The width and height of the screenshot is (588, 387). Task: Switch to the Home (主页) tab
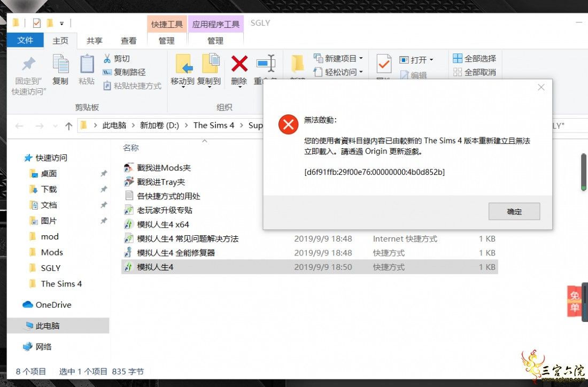[60, 41]
